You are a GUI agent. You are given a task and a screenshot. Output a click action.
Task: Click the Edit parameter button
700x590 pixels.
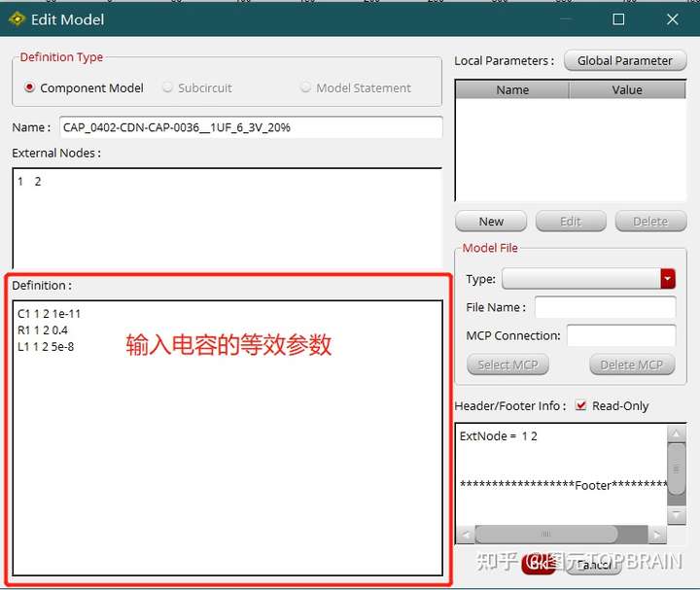click(x=571, y=222)
